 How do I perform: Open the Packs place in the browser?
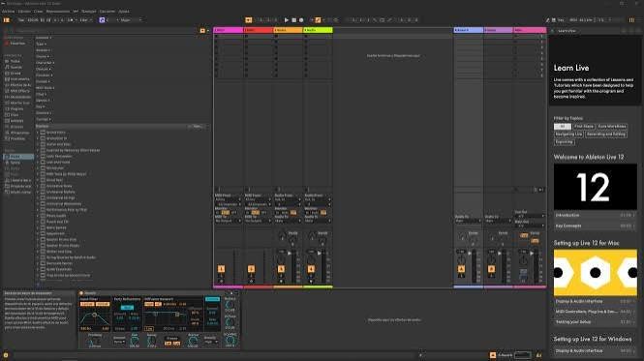(18, 157)
